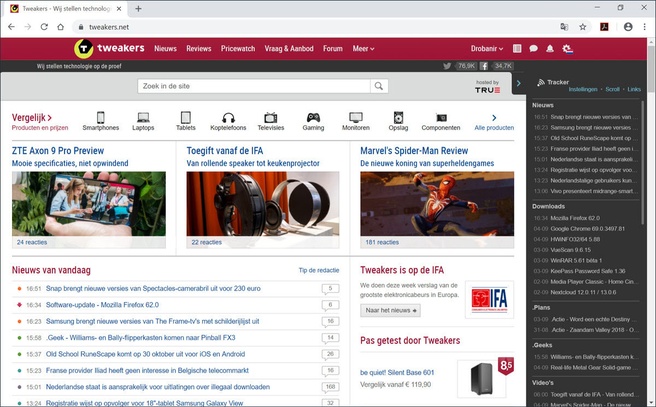
Task: Open the translate page icon
Action: pyautogui.click(x=564, y=27)
